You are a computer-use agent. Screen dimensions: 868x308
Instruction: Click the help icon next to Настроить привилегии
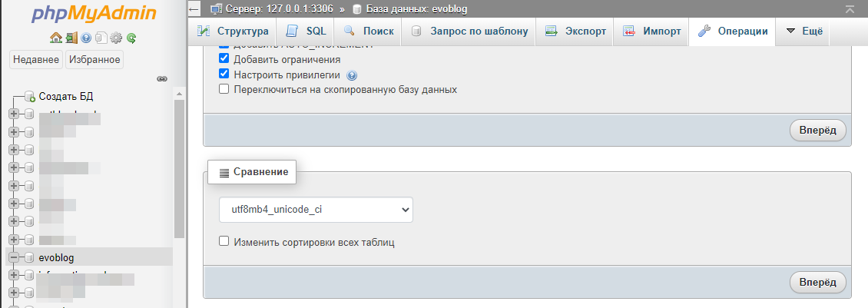352,75
